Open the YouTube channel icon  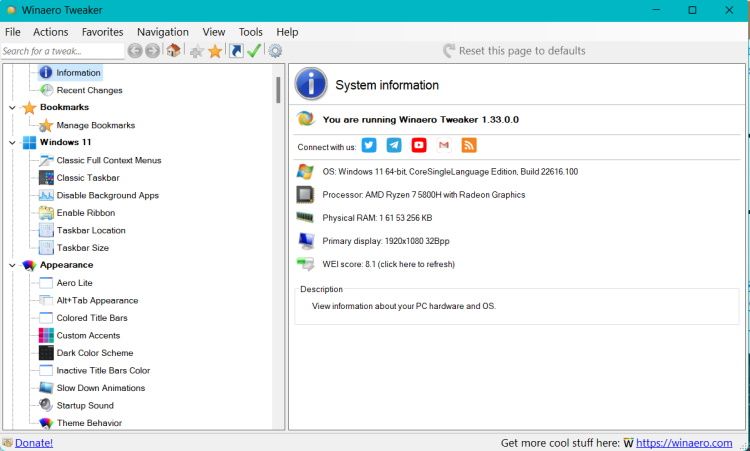[x=419, y=145]
